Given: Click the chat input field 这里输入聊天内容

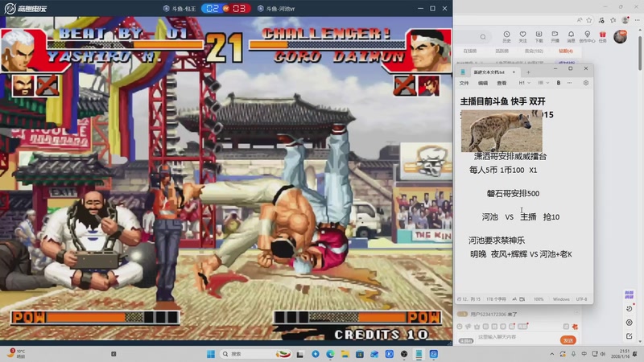Looking at the screenshot, I should coord(515,337).
